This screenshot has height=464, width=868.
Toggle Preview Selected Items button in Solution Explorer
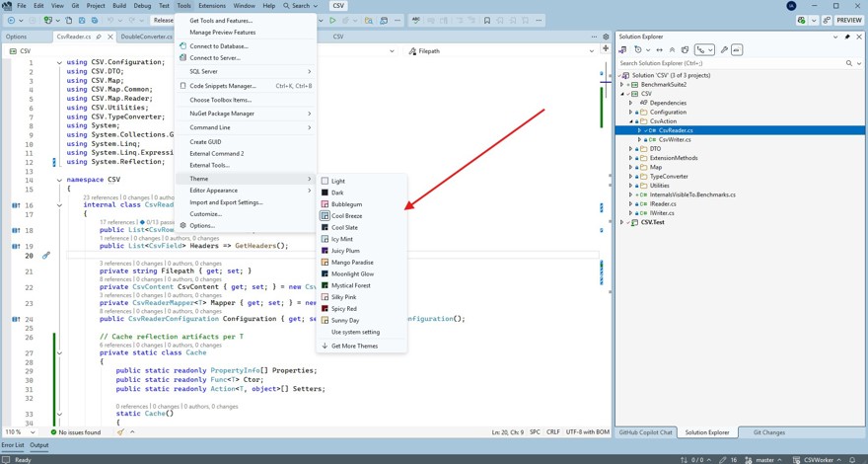point(737,49)
